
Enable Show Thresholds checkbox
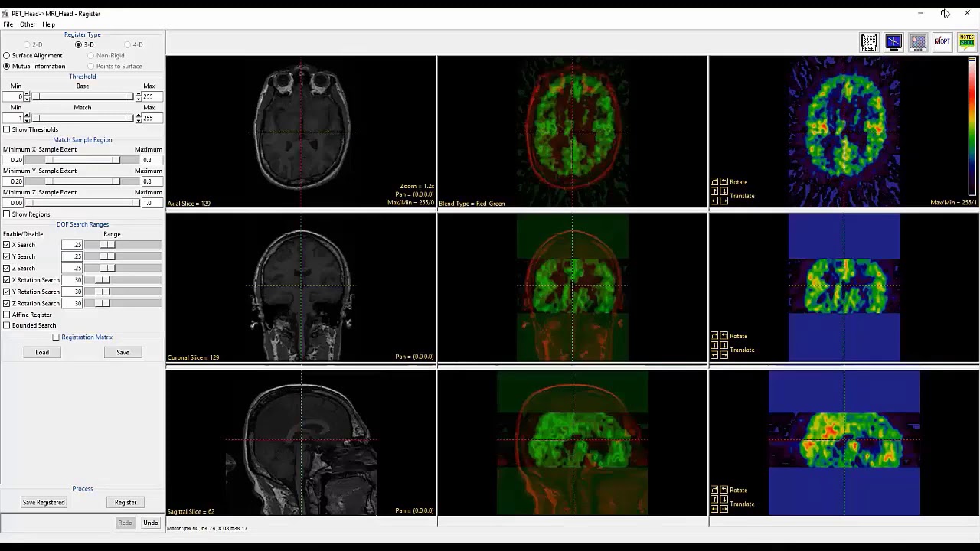[7, 129]
